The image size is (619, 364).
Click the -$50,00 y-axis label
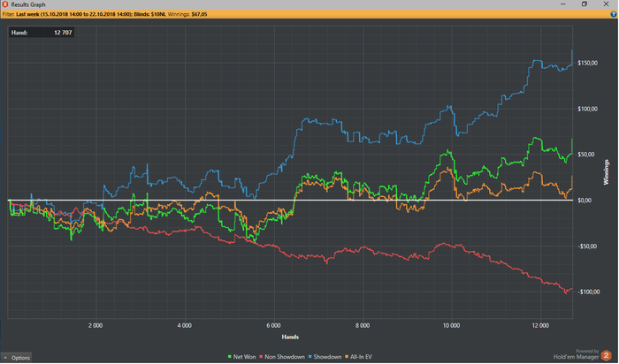coord(586,246)
